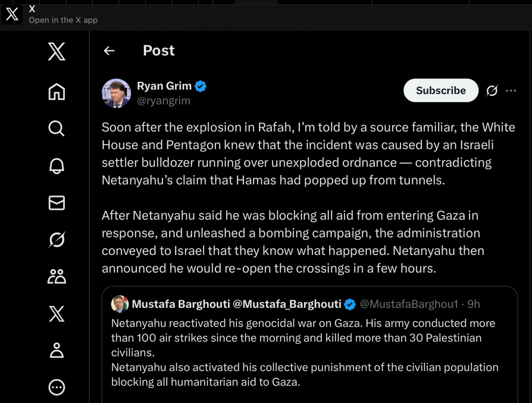
Task: View Ryan Grim's profile picture
Action: (116, 93)
